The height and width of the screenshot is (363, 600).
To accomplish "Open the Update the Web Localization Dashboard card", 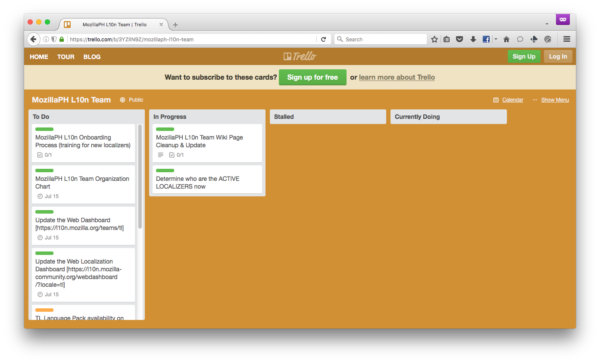I will pyautogui.click(x=83, y=275).
